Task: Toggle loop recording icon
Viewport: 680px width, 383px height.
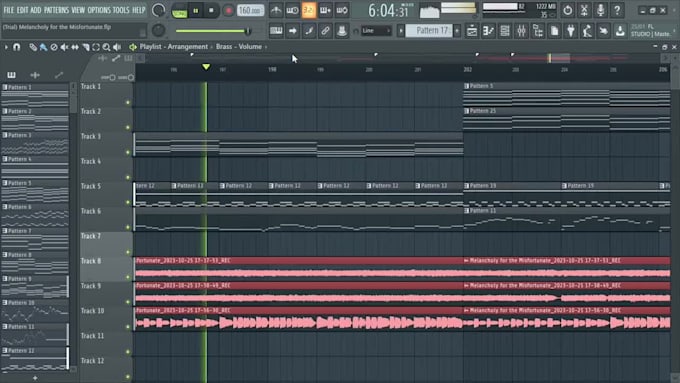Action: (x=342, y=10)
